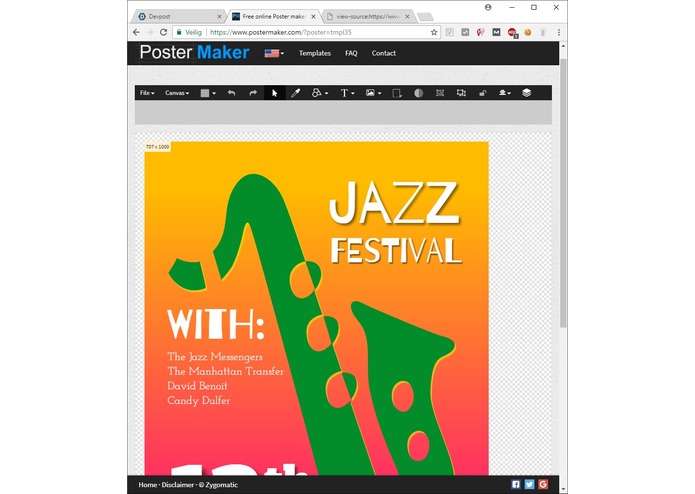Open the Home footer link
Viewport: 695px width, 494px height.
148,485
